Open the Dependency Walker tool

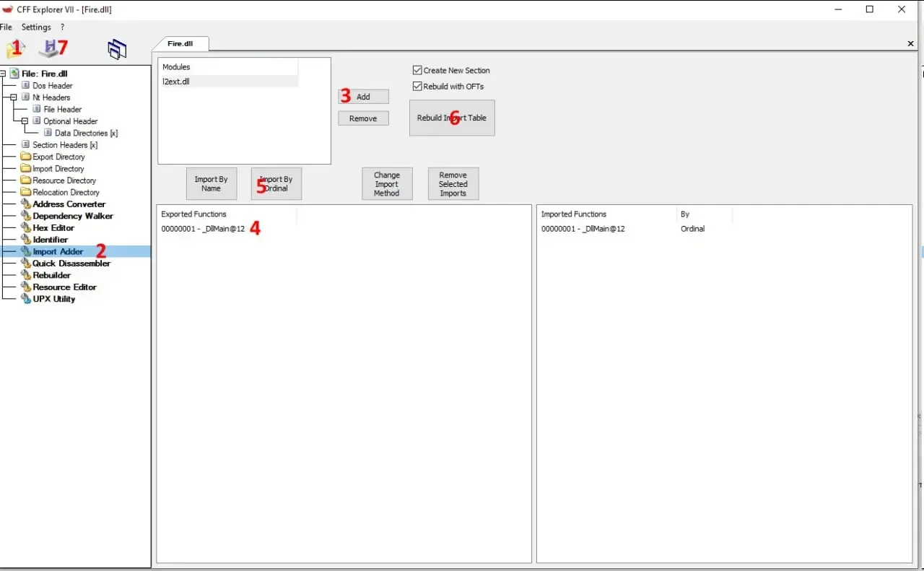(73, 216)
